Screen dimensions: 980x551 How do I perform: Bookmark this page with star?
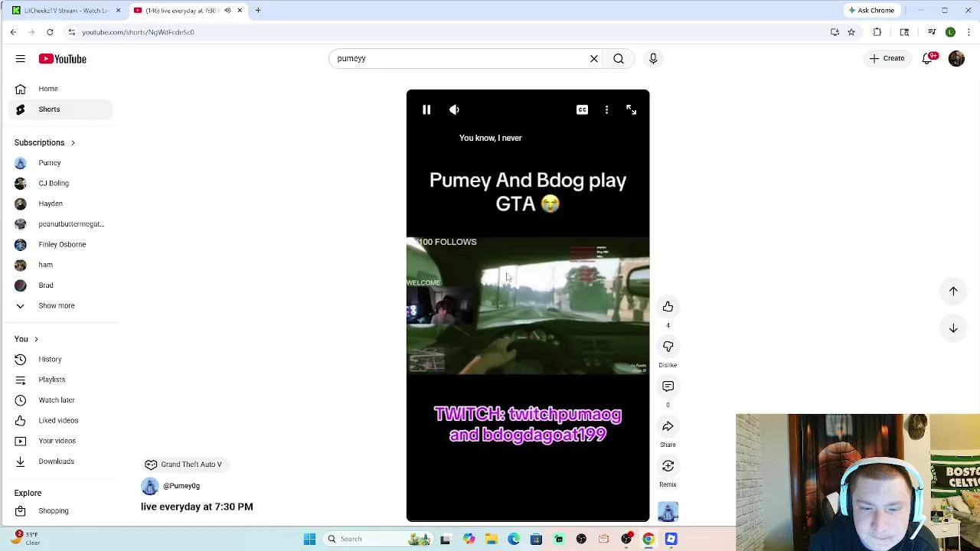(x=851, y=32)
